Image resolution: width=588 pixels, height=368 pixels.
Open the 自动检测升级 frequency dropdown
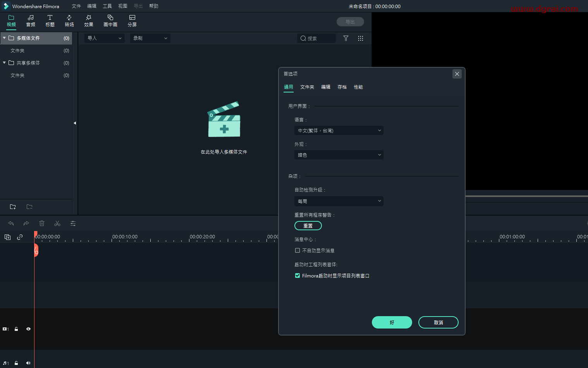[x=339, y=201]
